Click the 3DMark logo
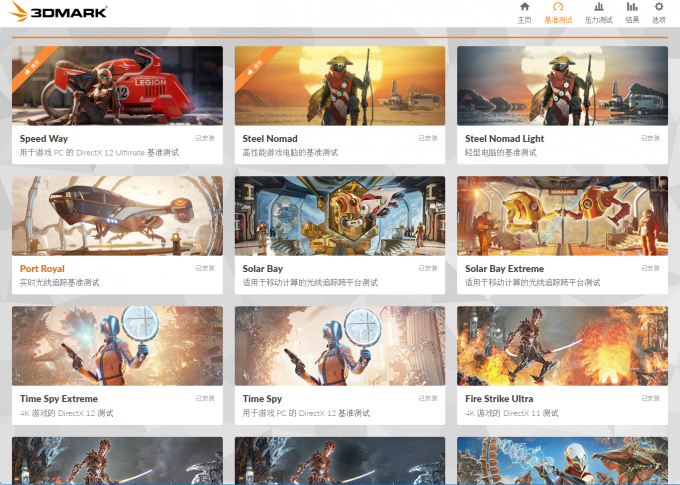The image size is (680, 485). [x=58, y=11]
